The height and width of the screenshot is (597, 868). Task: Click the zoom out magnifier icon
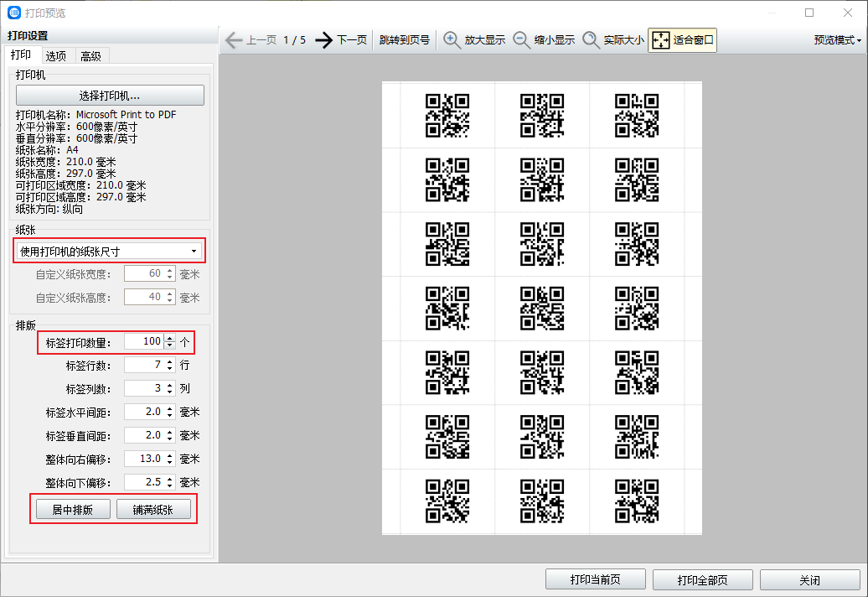pyautogui.click(x=521, y=40)
